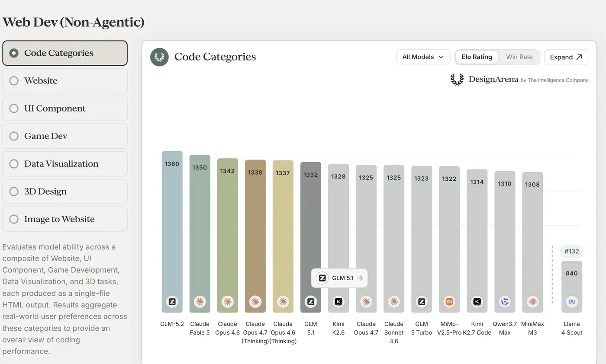The height and width of the screenshot is (364, 606).
Task: Click the Claude Opus 4.7 (Thinking) axis label
Action: coord(255,332)
